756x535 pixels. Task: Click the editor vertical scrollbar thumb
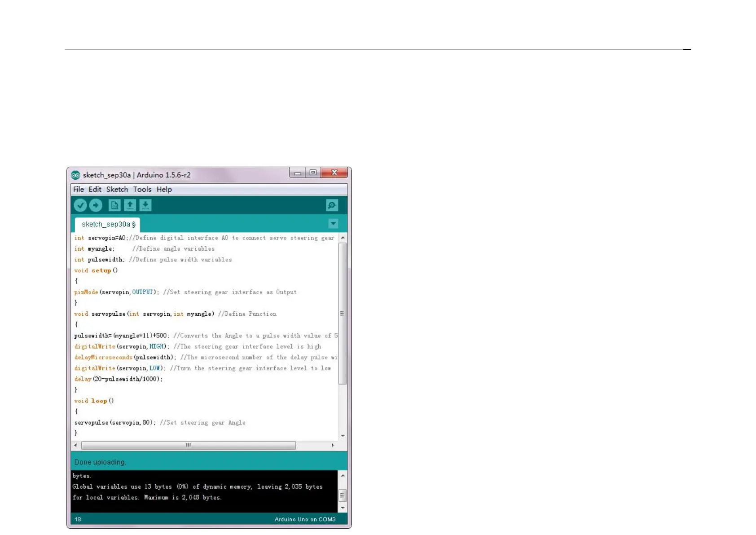343,314
